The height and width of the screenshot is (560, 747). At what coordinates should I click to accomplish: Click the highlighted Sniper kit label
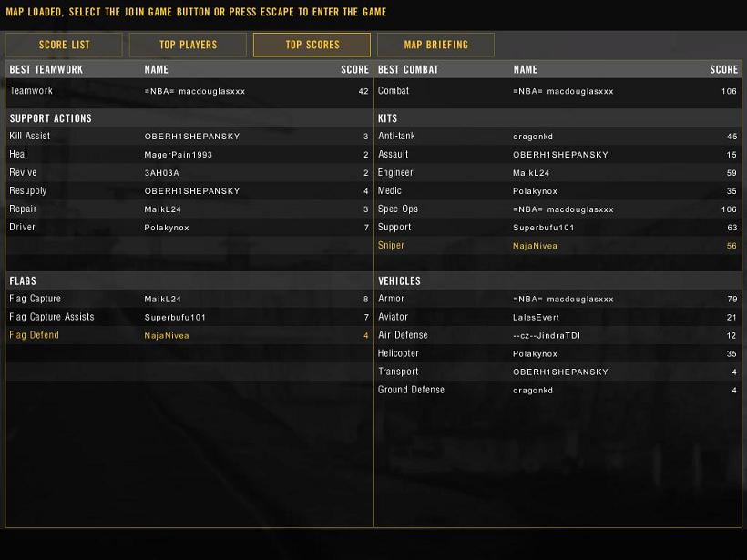[x=391, y=246]
